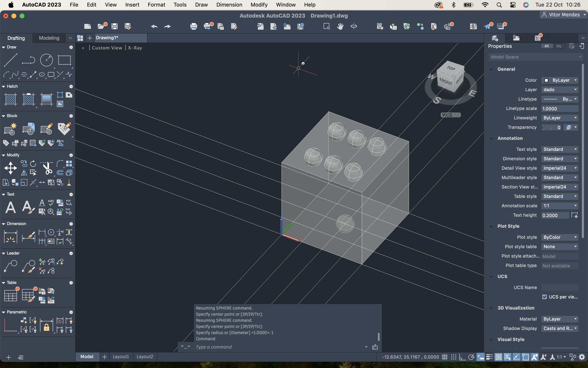Click the Custom View label
Viewport: 588px width, 368px height.
click(107, 48)
